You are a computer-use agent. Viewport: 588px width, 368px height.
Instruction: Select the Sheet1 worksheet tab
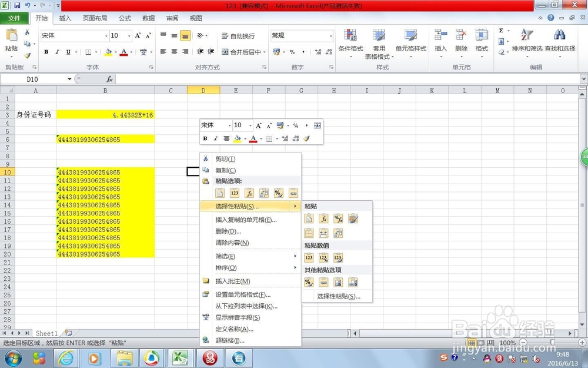coord(46,333)
